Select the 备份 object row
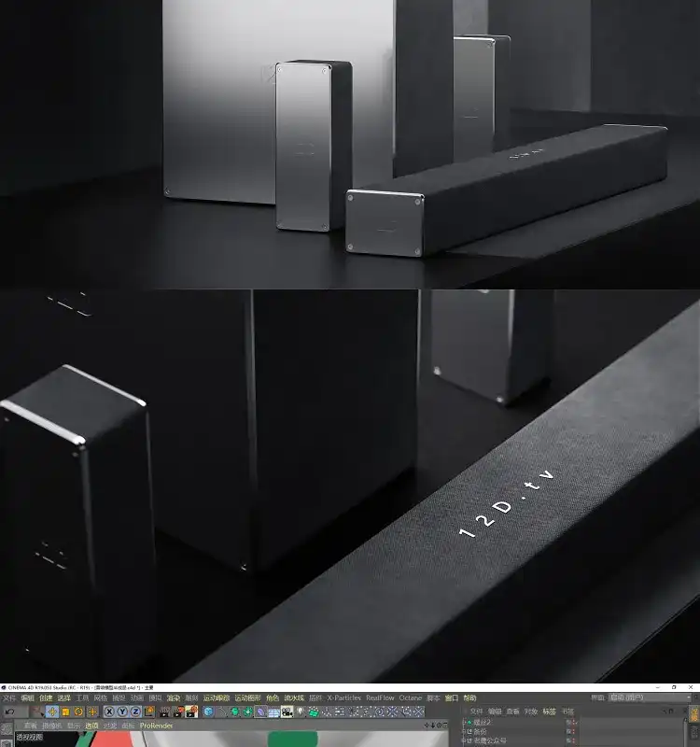Screen dimensions: 700x747 coord(480,731)
